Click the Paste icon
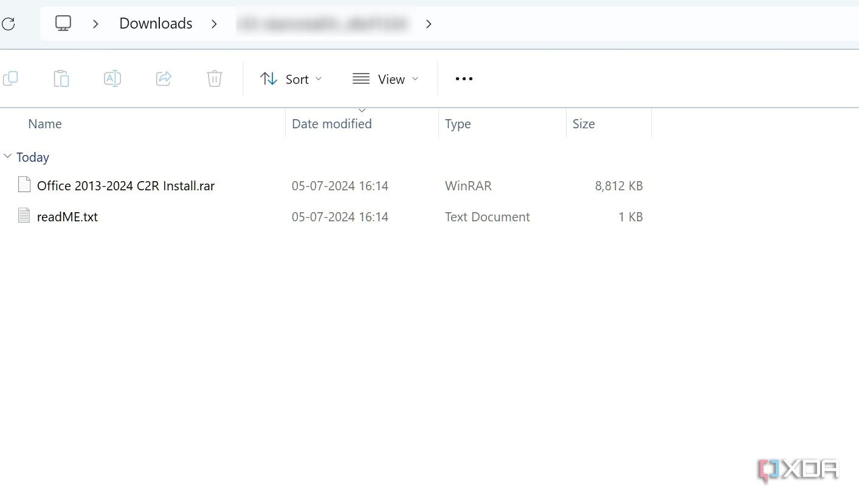This screenshot has height=504, width=859. pos(61,78)
